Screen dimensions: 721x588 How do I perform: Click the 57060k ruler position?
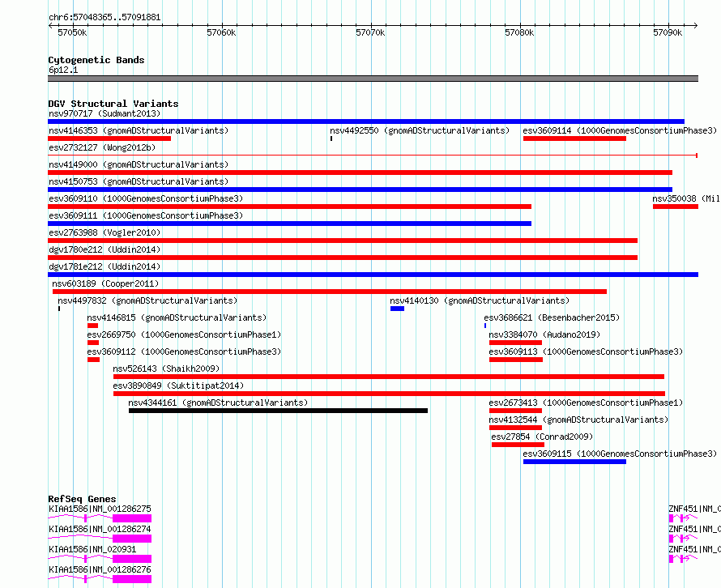[x=221, y=32]
